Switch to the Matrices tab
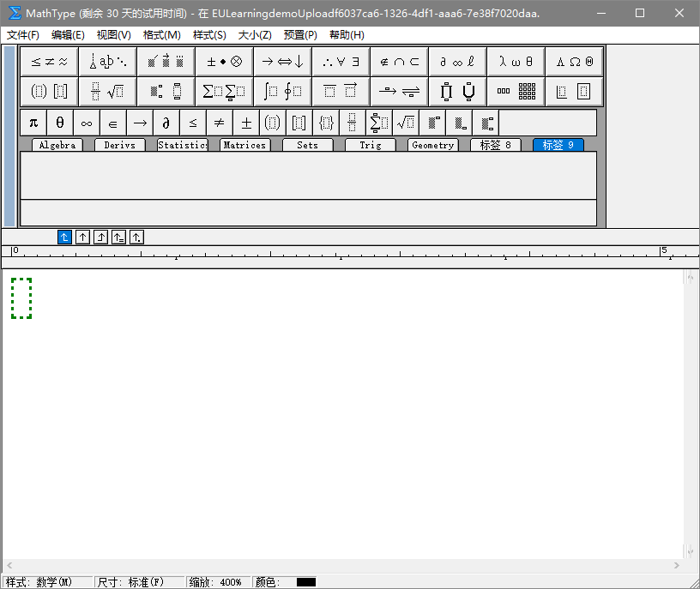The height and width of the screenshot is (589, 700). [x=244, y=145]
